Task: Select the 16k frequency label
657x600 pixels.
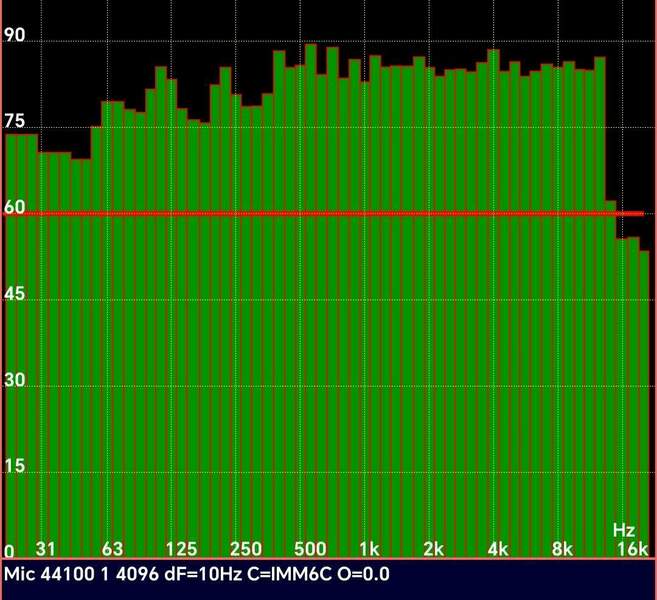Action: [x=632, y=549]
